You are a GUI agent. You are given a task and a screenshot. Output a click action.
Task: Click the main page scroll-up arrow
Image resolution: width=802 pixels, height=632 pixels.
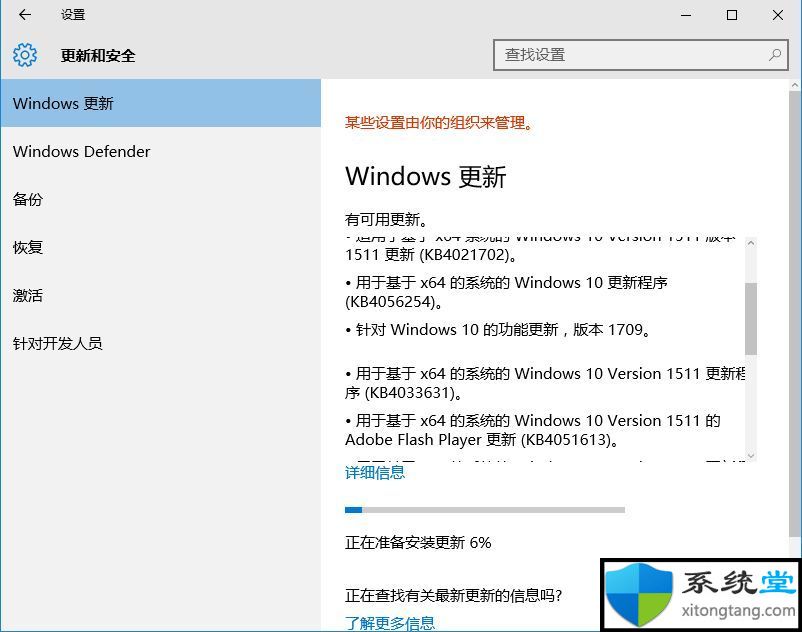[x=795, y=85]
